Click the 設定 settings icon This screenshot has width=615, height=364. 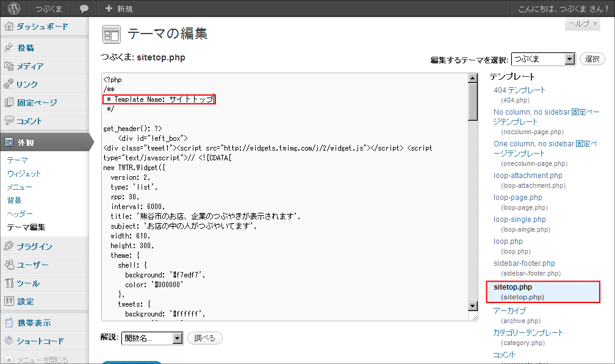(9, 301)
